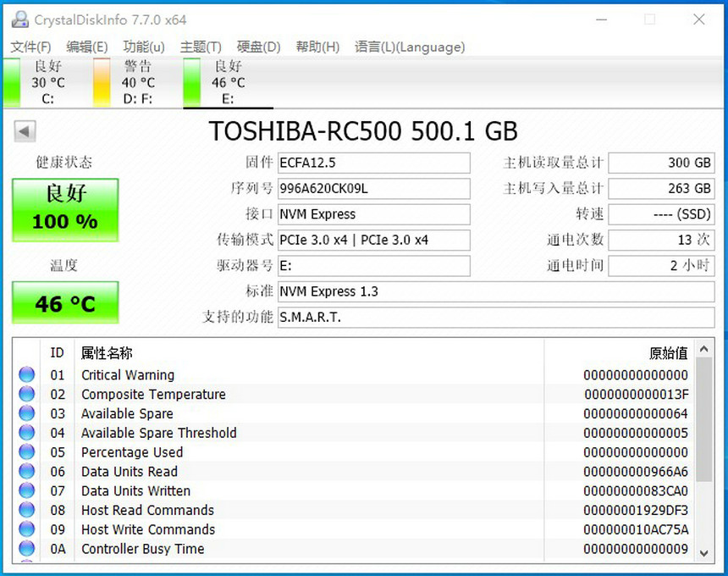This screenshot has width=728, height=576.
Task: Click the firmware field showing ECFA12.5
Action: tap(374, 163)
